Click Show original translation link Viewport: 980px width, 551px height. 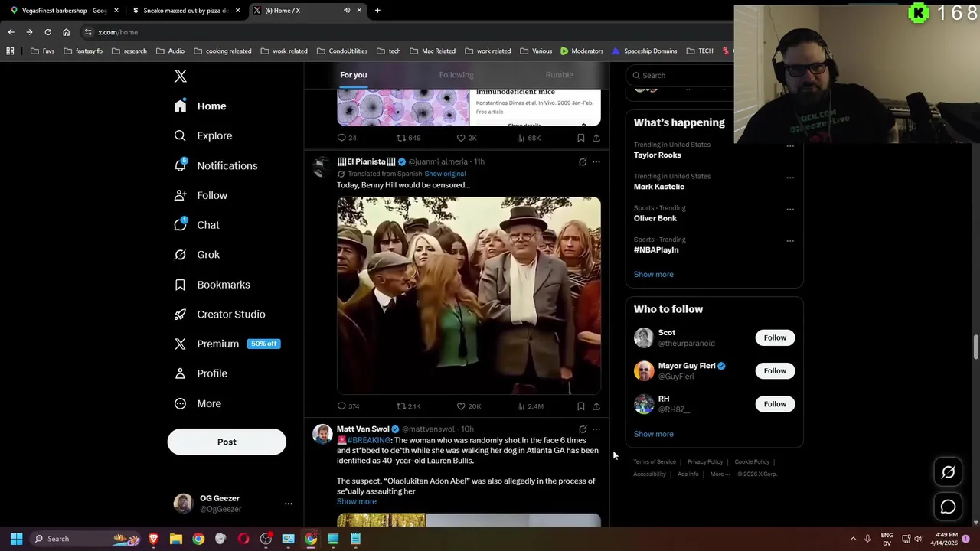[x=445, y=174]
